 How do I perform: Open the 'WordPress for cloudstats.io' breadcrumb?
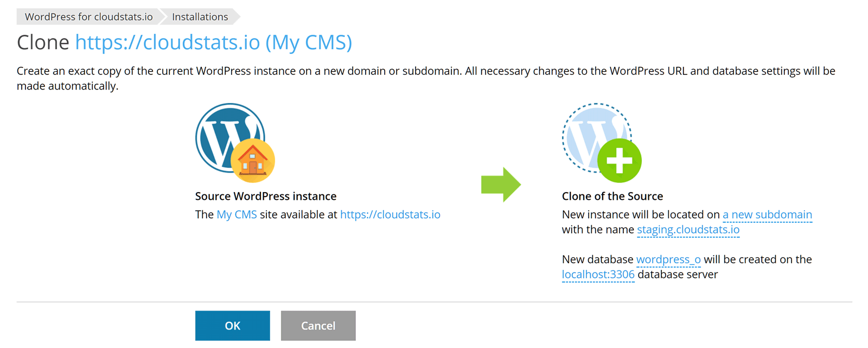(88, 17)
